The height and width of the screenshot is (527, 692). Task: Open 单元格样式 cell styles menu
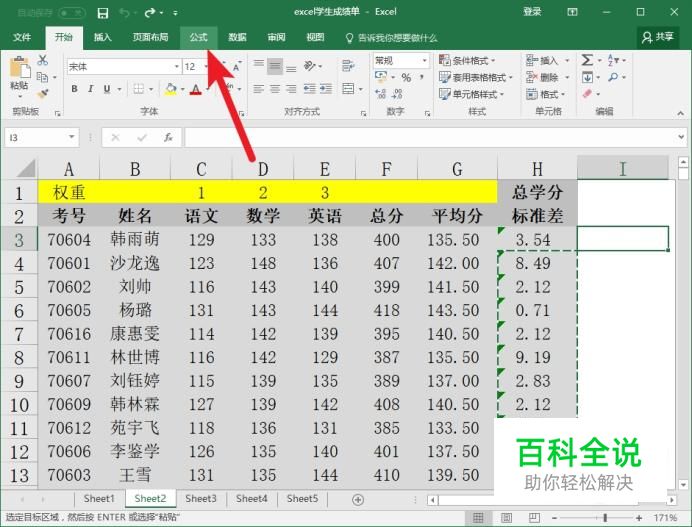click(471, 94)
